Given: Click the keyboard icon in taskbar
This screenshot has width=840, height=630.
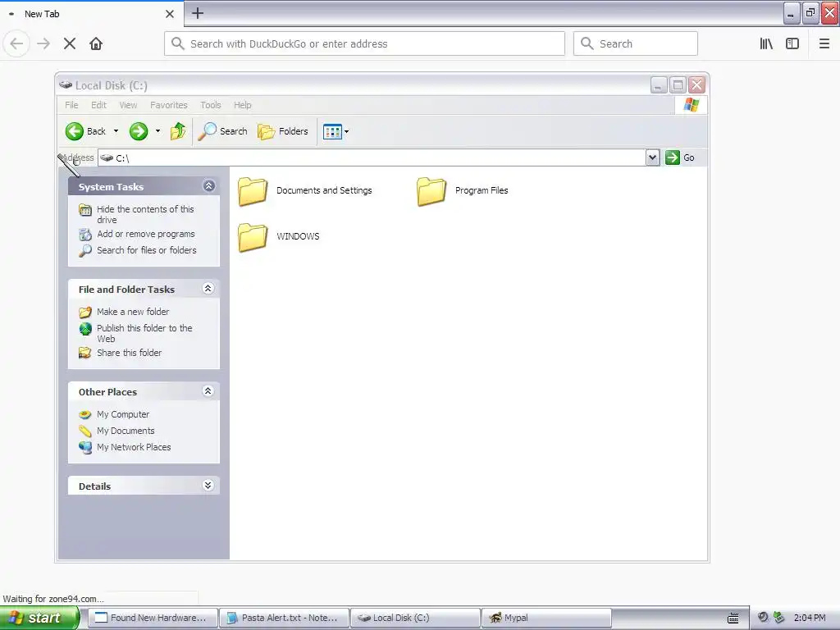Looking at the screenshot, I should (733, 619).
